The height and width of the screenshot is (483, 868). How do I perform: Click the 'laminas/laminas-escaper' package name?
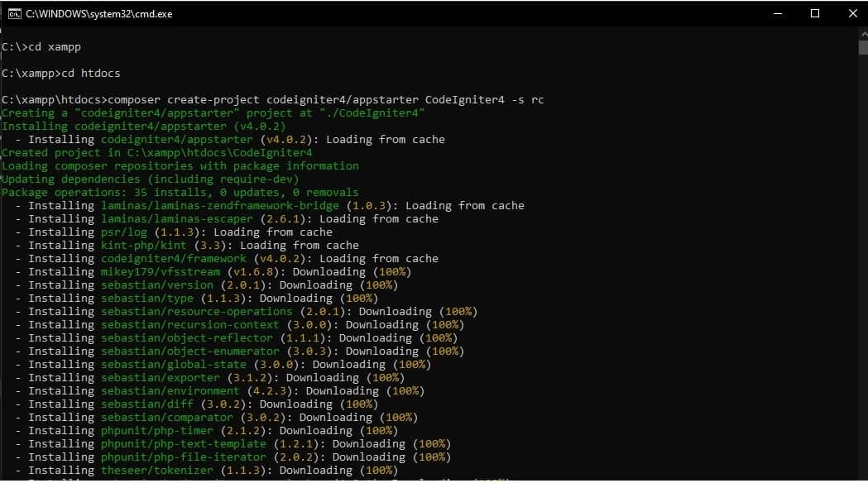176,219
